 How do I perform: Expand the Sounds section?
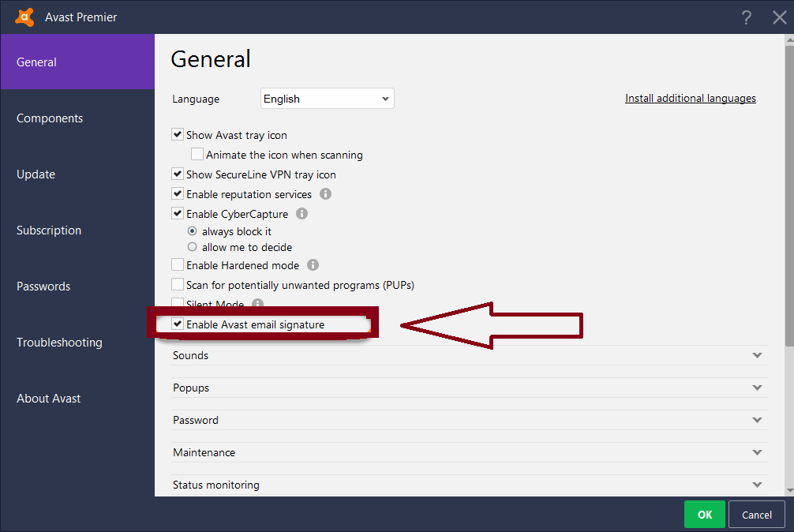point(470,355)
